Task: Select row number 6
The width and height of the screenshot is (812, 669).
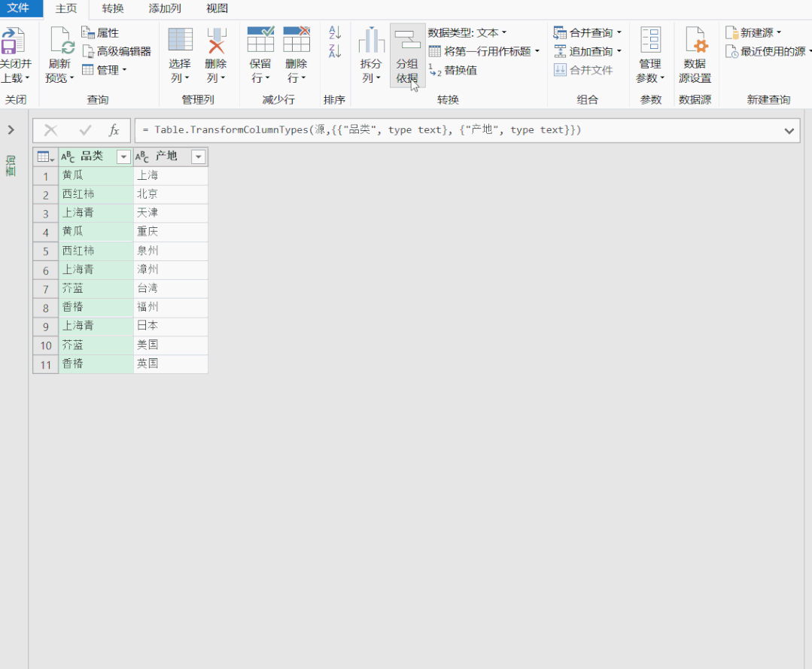Action: pos(46,270)
